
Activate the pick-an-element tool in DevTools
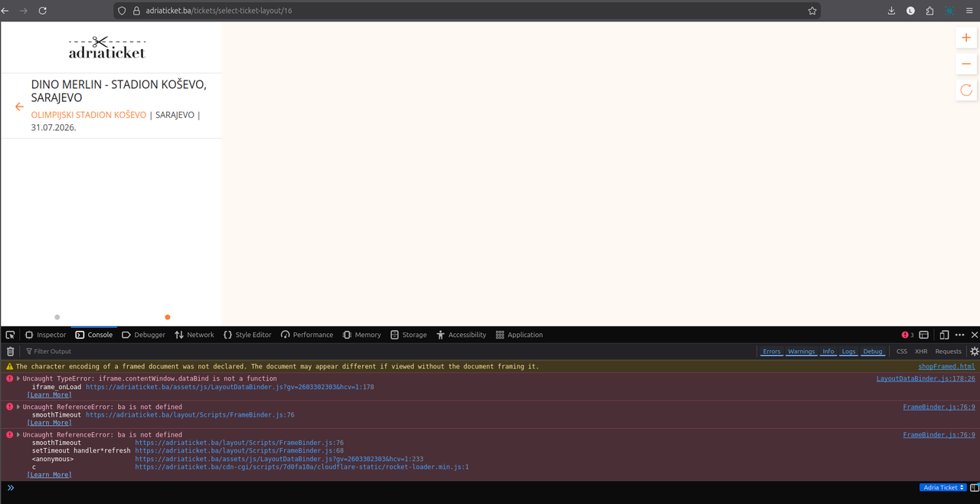point(10,335)
